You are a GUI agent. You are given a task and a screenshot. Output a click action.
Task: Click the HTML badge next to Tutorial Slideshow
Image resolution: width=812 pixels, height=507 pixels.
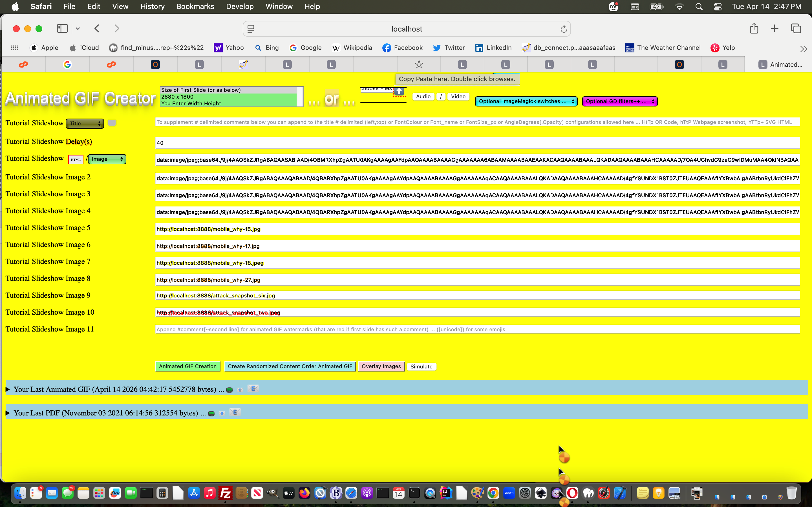tap(76, 160)
